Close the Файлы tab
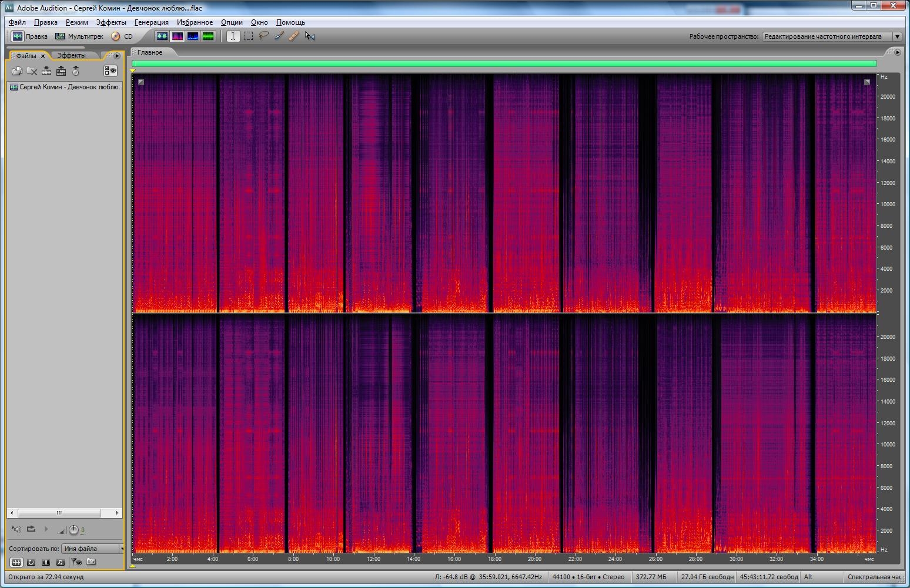Screen dimensions: 910x588 pos(43,56)
